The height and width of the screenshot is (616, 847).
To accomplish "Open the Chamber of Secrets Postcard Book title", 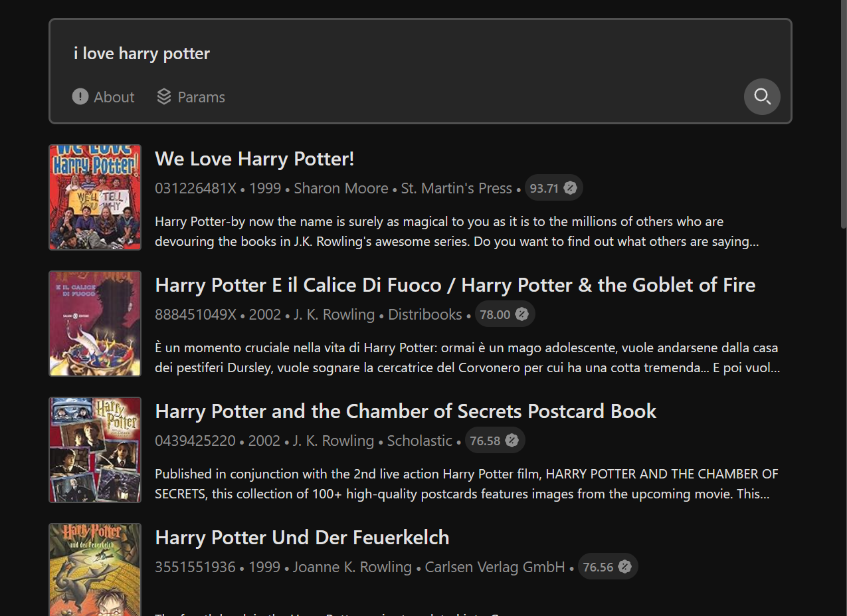I will 406,411.
